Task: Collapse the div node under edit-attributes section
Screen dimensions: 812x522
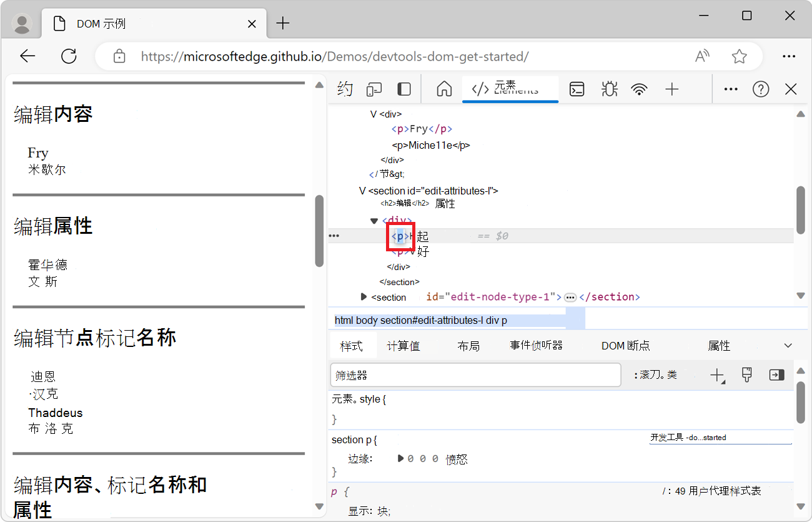Action: [374, 221]
